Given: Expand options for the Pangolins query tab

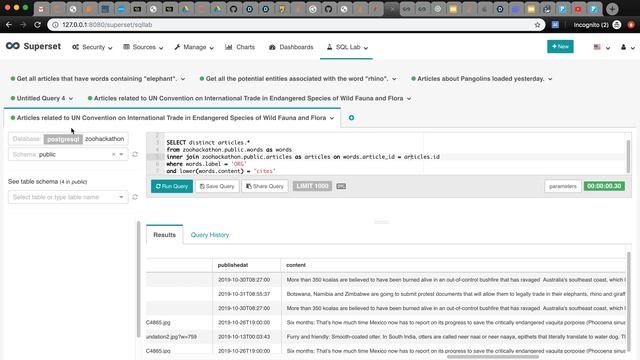Looking at the screenshot, I should 550,79.
